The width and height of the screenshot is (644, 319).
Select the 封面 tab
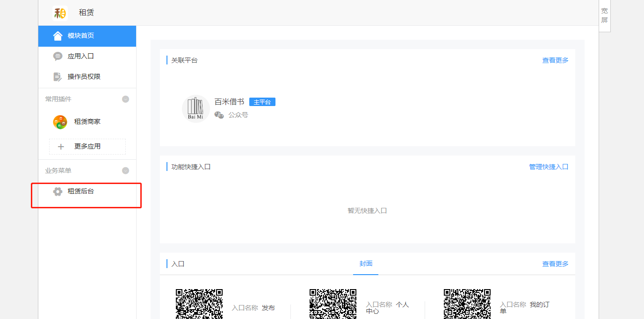[366, 264]
